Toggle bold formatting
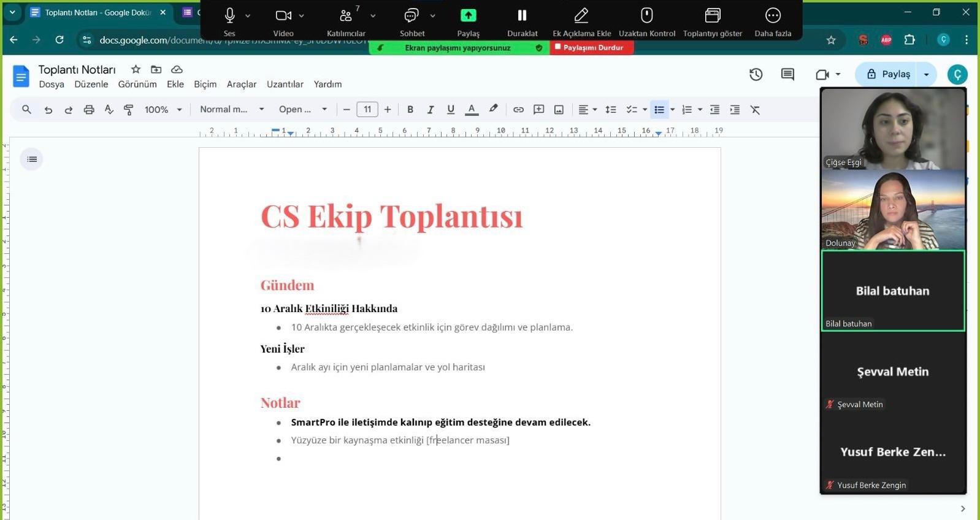Screen dimensions: 980x520 410,110
